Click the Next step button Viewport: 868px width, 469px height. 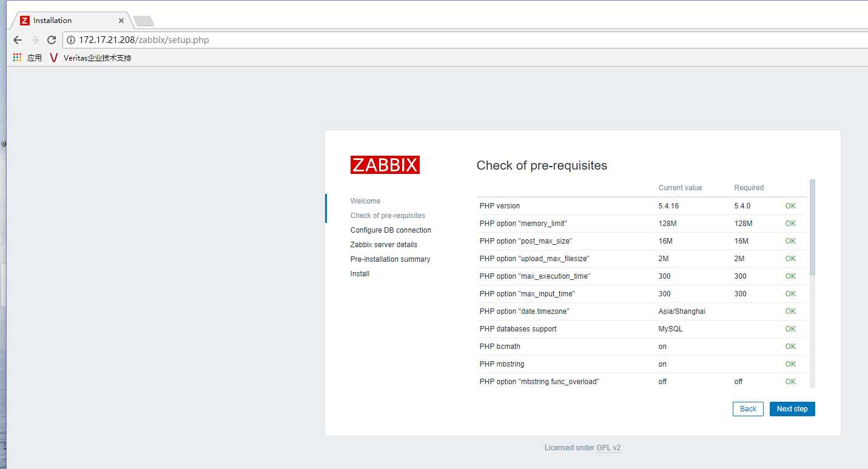coord(792,409)
